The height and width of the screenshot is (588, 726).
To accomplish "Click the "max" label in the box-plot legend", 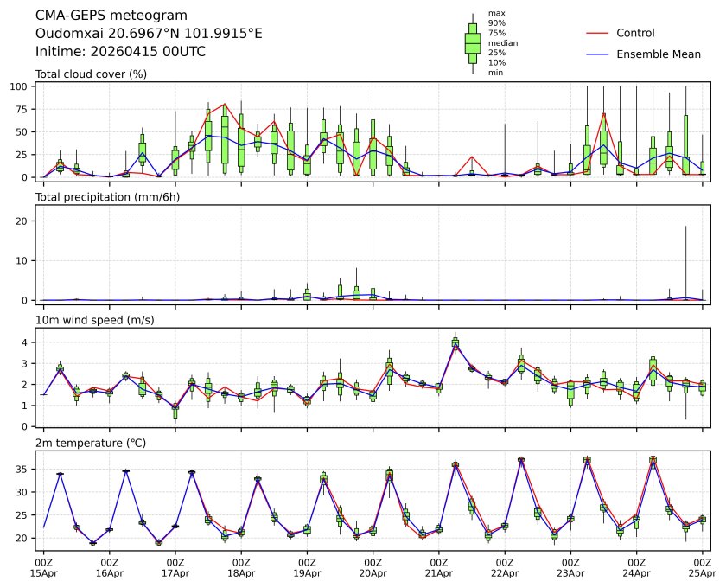I will pyautogui.click(x=496, y=13).
